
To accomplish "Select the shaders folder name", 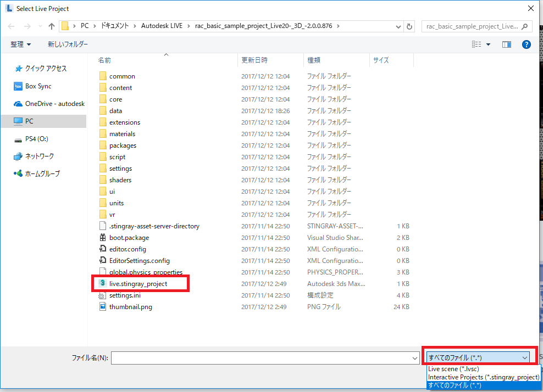I will tap(120, 180).
